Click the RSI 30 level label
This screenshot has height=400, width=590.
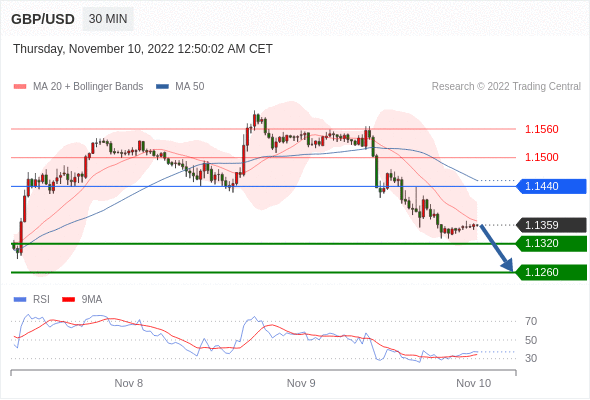tap(531, 358)
